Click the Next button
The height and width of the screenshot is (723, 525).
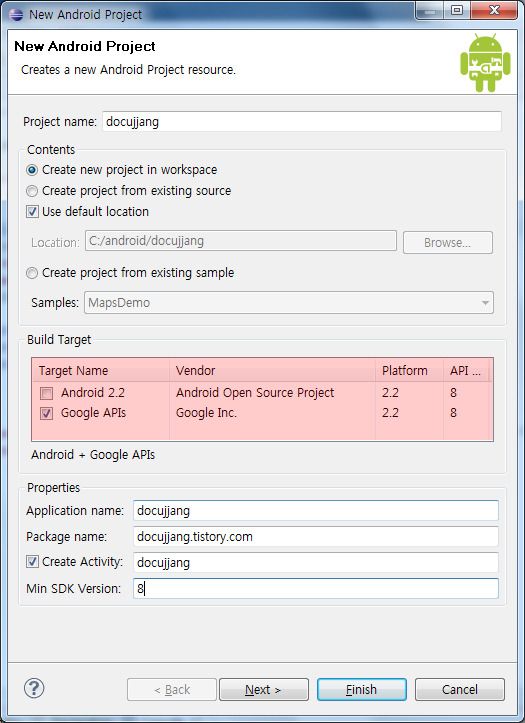coord(264,689)
